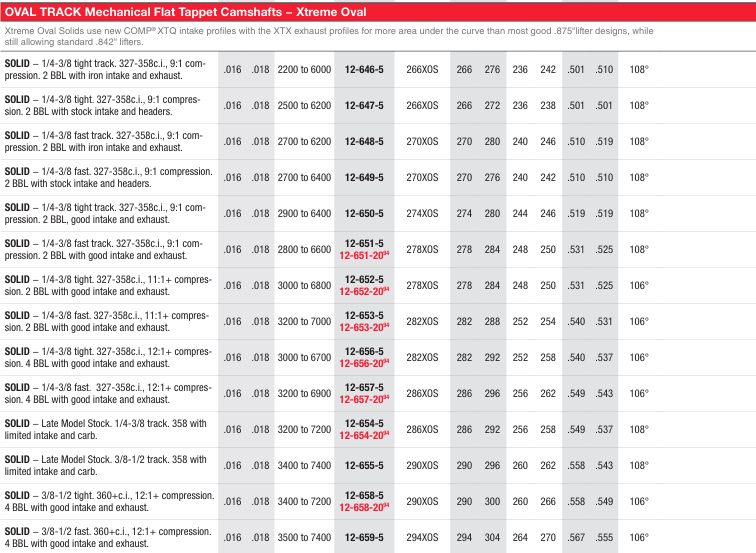Click duration 288 in the 12-653-5 row
This screenshot has width=756, height=553.
(492, 321)
